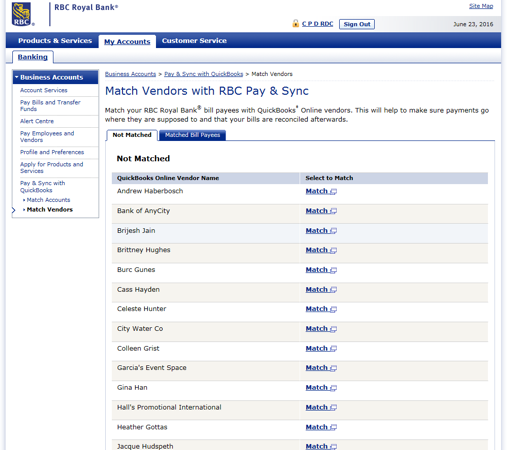Click the Match Vendors with RBC Pay & Sync heading
Viewport: 507px width, 450px height.
pyautogui.click(x=207, y=91)
